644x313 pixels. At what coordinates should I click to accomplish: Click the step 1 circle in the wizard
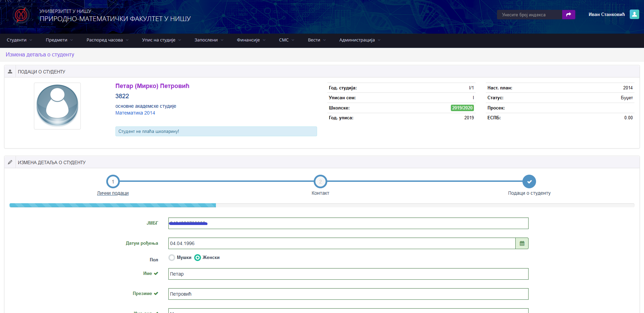coord(113,181)
